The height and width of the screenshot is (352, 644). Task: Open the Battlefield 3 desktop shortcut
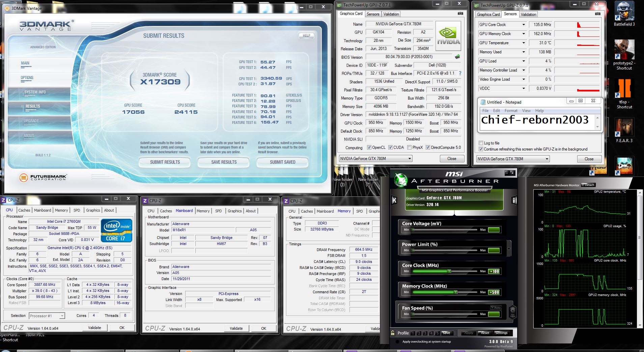(x=624, y=14)
